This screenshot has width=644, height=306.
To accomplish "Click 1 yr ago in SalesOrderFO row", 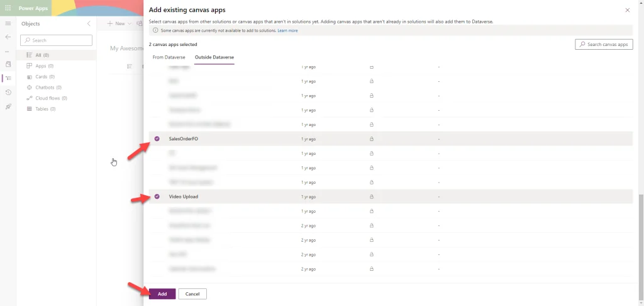I will tap(308, 139).
